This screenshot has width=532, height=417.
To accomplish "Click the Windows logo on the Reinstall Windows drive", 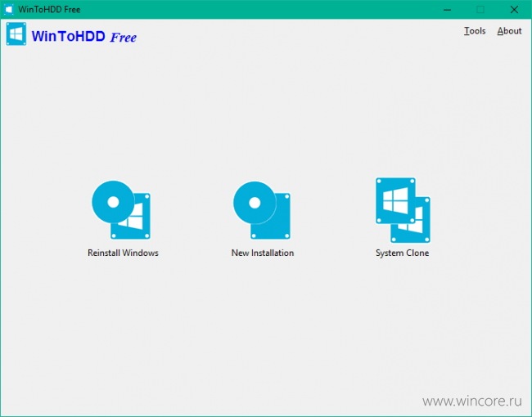I will coord(132,217).
